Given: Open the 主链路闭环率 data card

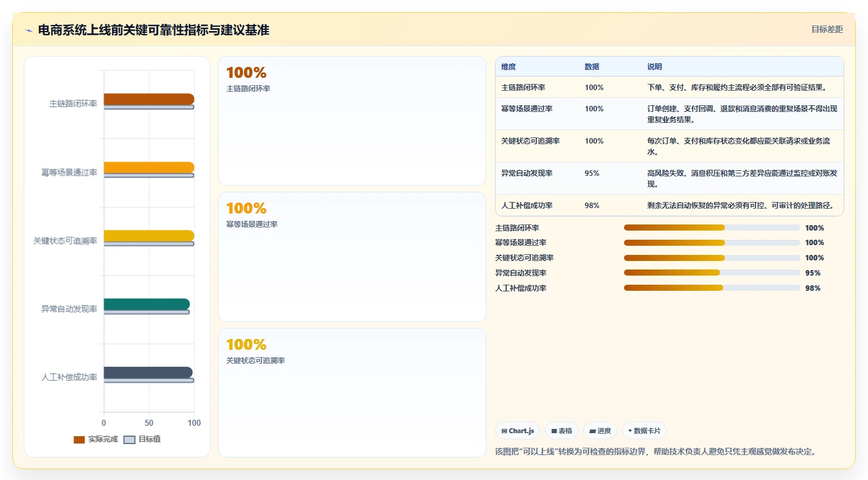Looking at the screenshot, I should click(352, 121).
